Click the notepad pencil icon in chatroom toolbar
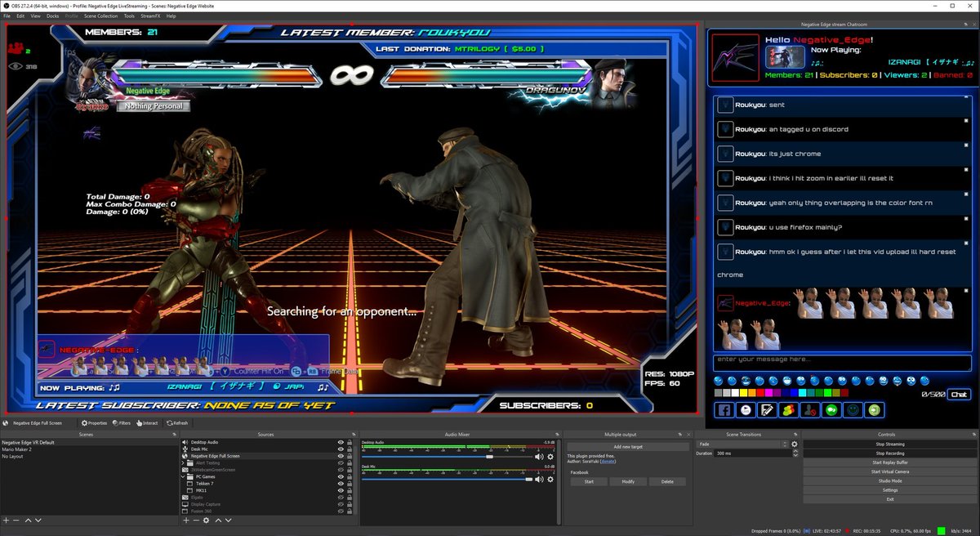Viewport: 980px width, 536px height. tap(766, 411)
